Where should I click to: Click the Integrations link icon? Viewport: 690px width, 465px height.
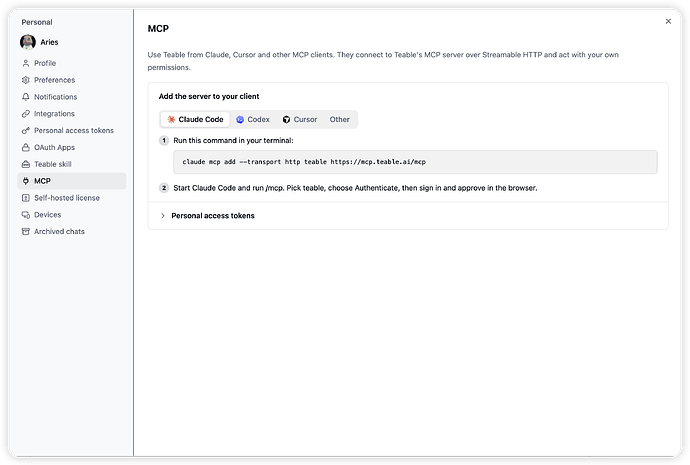click(26, 114)
